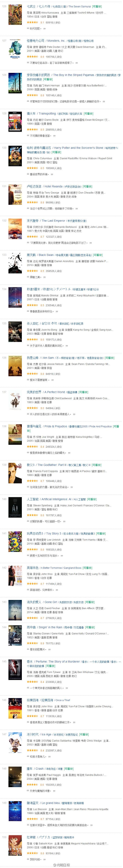This screenshot has width=123, height=868.
Task: View the Gone Girl poster thumbnail
Action: (x=15, y=610)
